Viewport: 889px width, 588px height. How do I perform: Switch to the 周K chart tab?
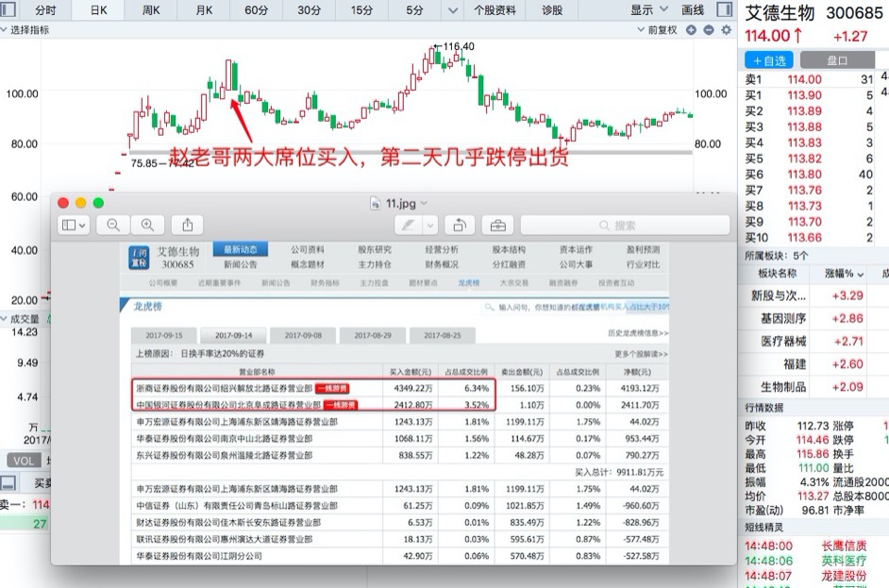151,9
